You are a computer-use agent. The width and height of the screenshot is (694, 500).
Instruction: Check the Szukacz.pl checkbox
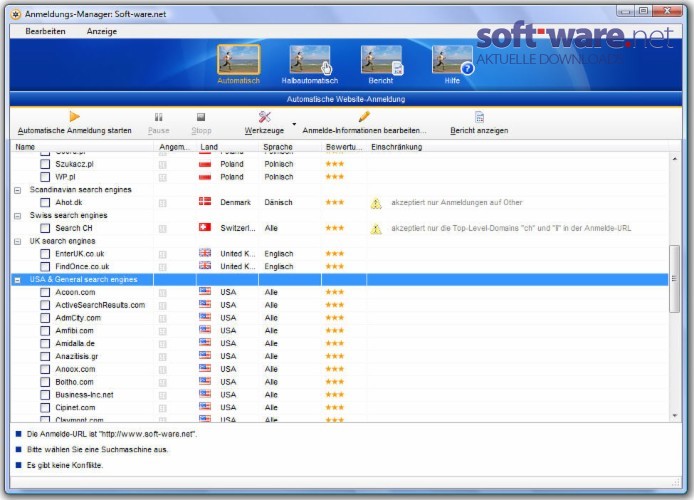45,164
